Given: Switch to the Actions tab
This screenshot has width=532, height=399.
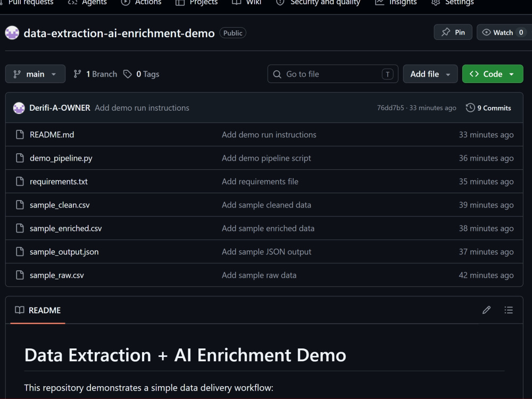Looking at the screenshot, I should tap(142, 3).
